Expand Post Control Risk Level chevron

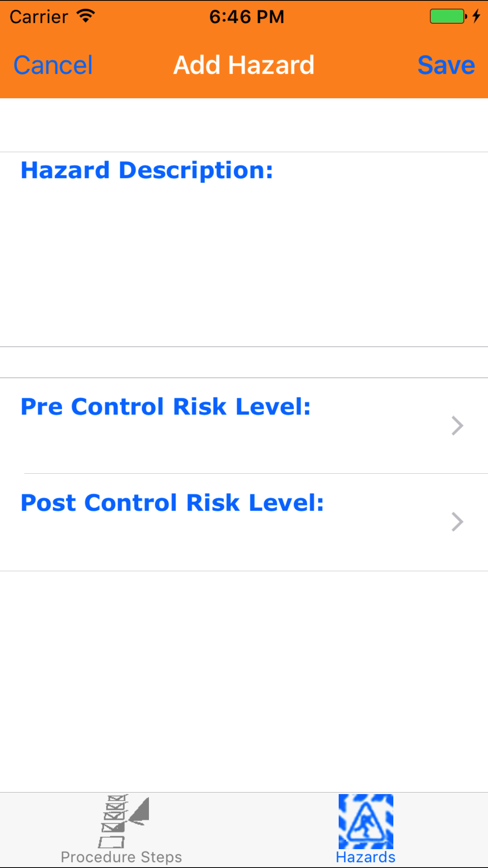[457, 522]
